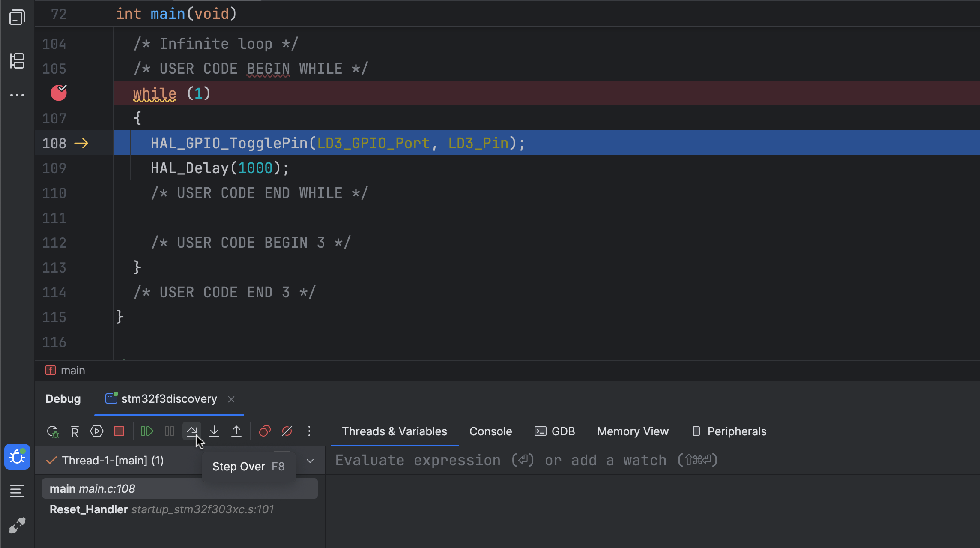The width and height of the screenshot is (980, 548).
Task: Pause the running program
Action: click(x=170, y=431)
